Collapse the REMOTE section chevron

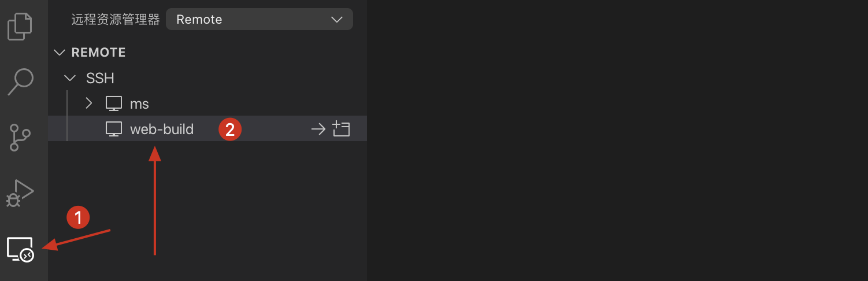(59, 53)
